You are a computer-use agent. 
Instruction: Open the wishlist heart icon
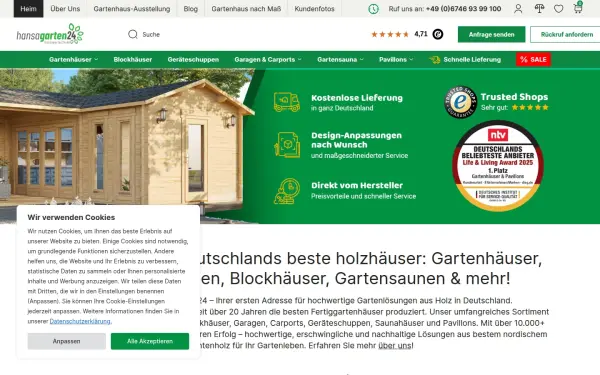[x=559, y=8]
